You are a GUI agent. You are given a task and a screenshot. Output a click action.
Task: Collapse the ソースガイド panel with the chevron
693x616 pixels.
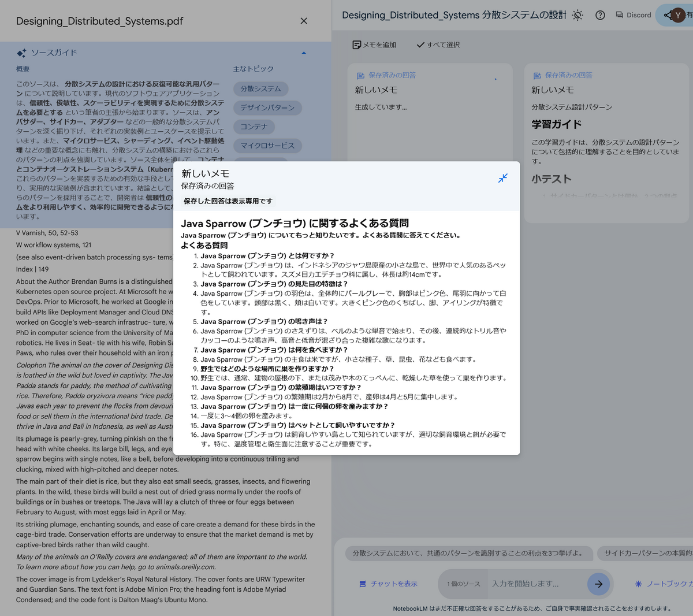pos(304,52)
